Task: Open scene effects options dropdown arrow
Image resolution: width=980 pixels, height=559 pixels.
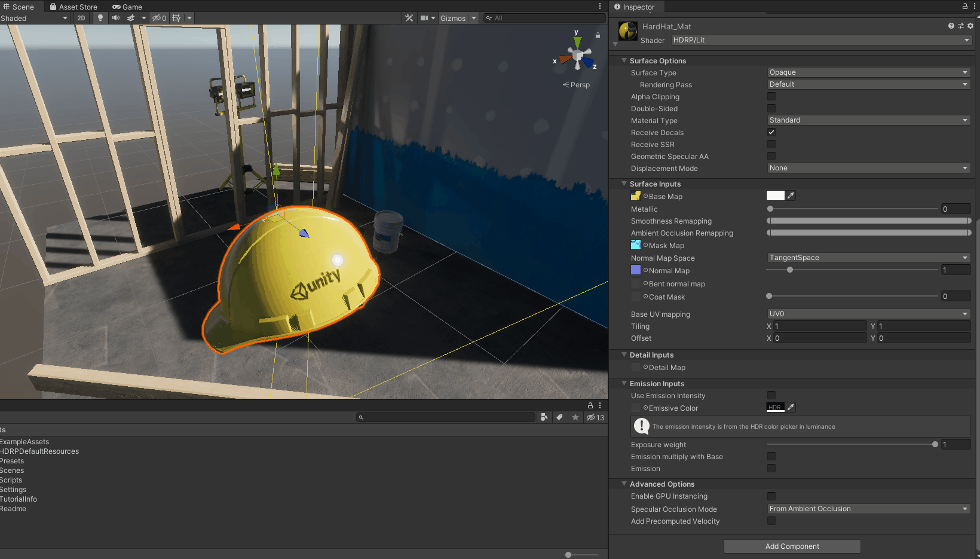Action: 143,18
